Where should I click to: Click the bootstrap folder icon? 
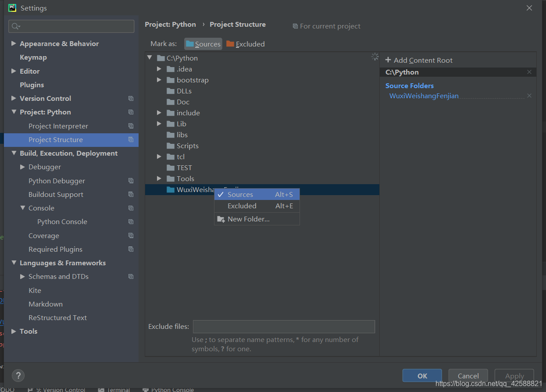click(x=171, y=80)
